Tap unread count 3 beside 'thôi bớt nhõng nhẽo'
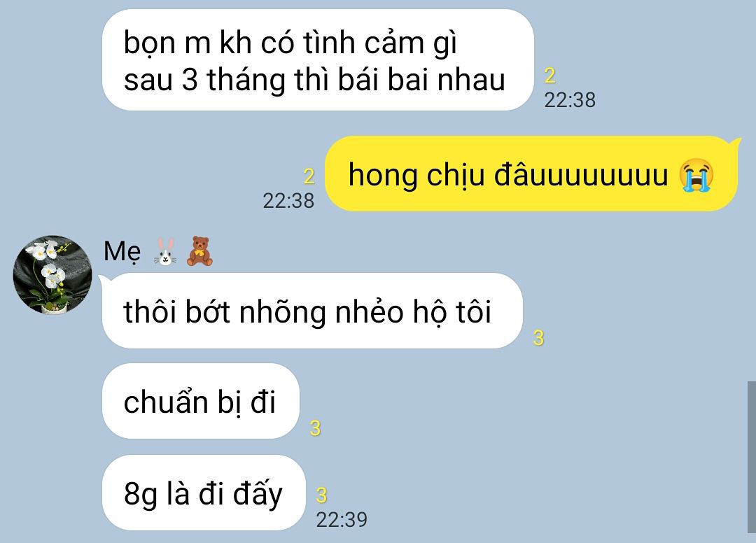The image size is (756, 543). tap(538, 338)
